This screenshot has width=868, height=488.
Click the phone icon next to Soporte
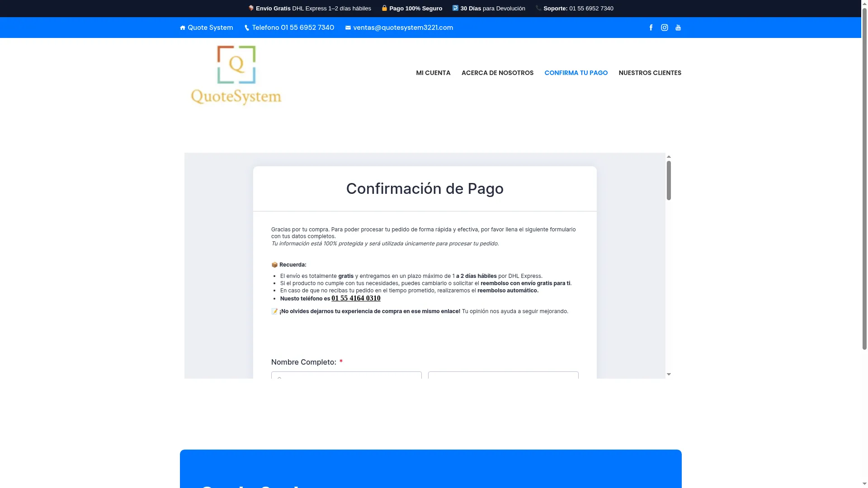538,8
